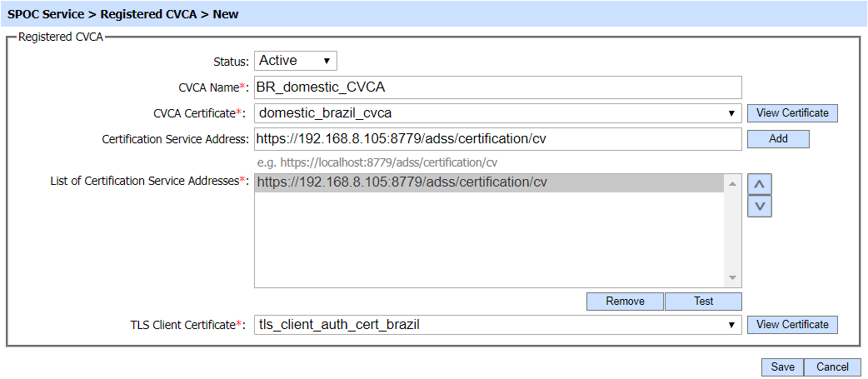Go to SPOC Service in breadcrumb
This screenshot has width=868, height=379.
click(45, 14)
